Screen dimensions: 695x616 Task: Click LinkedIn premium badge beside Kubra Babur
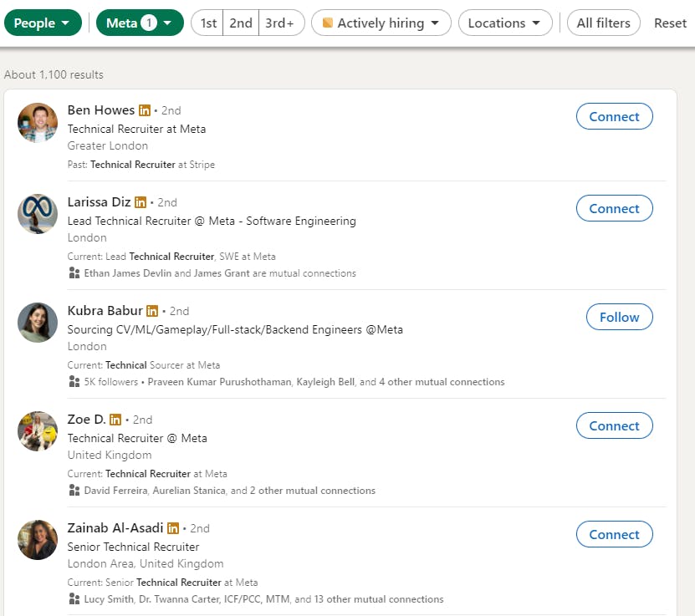pyautogui.click(x=152, y=311)
